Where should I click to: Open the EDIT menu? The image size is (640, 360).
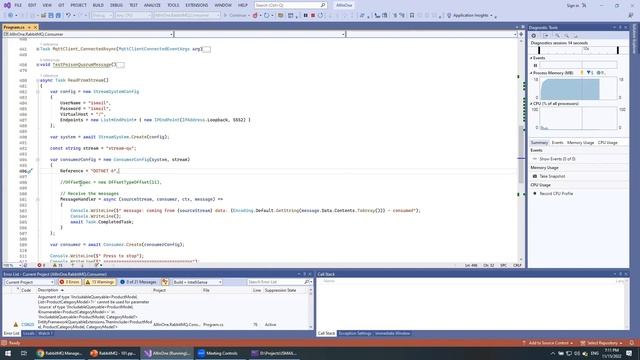click(32, 5)
